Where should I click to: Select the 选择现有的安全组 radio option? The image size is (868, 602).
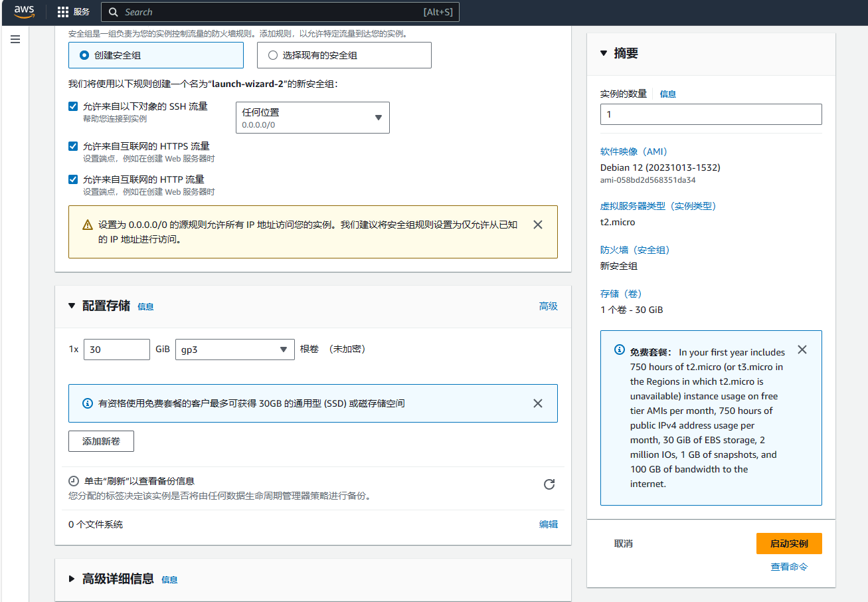pos(273,55)
